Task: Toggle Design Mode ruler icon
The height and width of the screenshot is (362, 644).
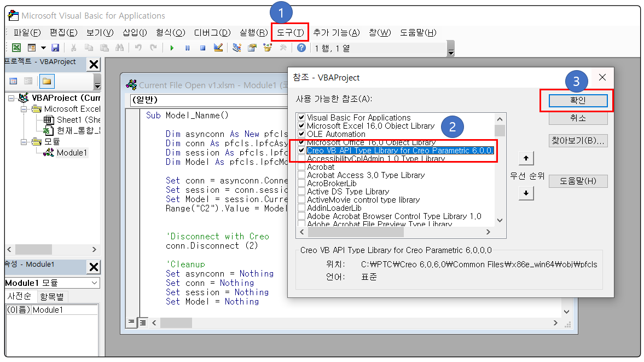Action: pyautogui.click(x=218, y=48)
